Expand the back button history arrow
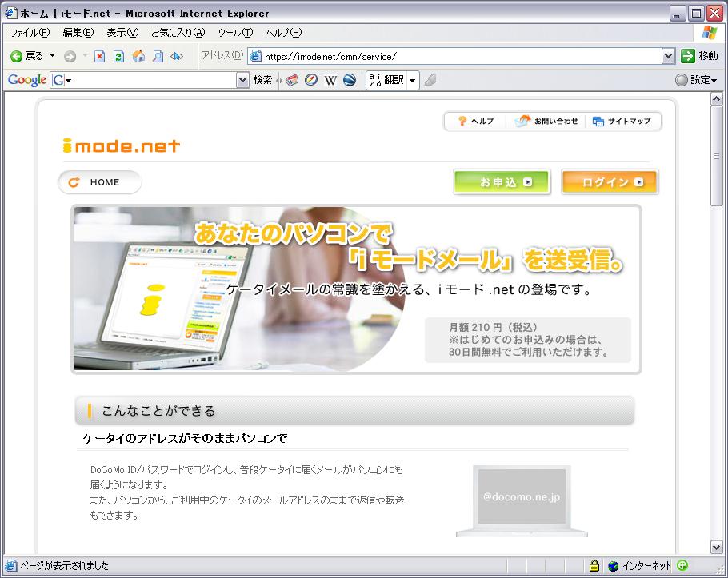Viewport: 728px width, 578px height. (53, 56)
